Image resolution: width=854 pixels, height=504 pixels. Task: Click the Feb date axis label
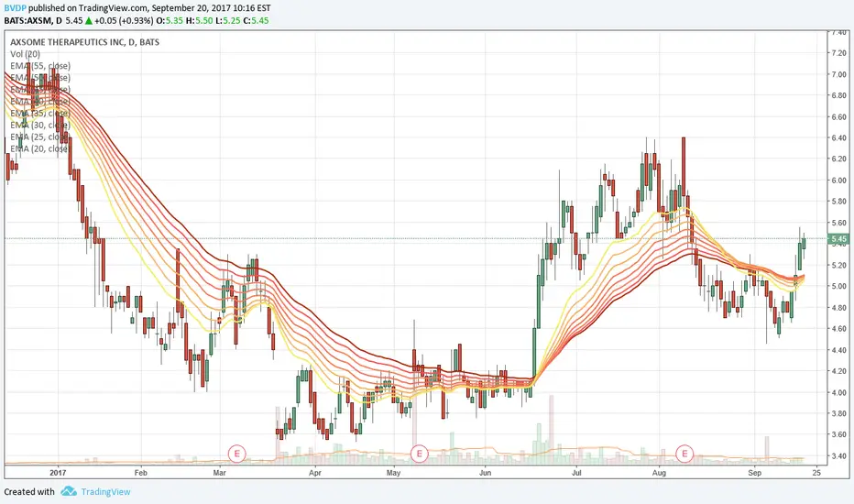pyautogui.click(x=140, y=473)
